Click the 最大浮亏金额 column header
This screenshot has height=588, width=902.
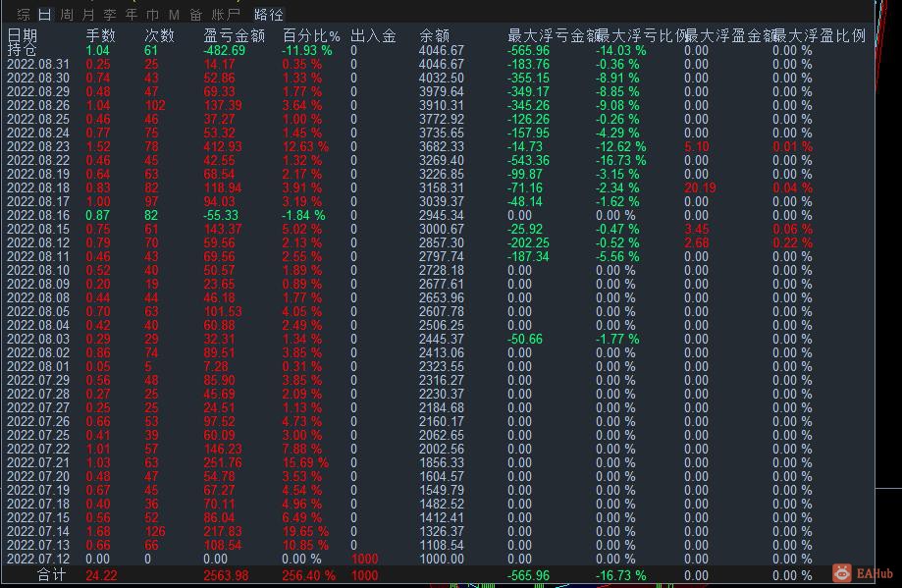(x=553, y=35)
